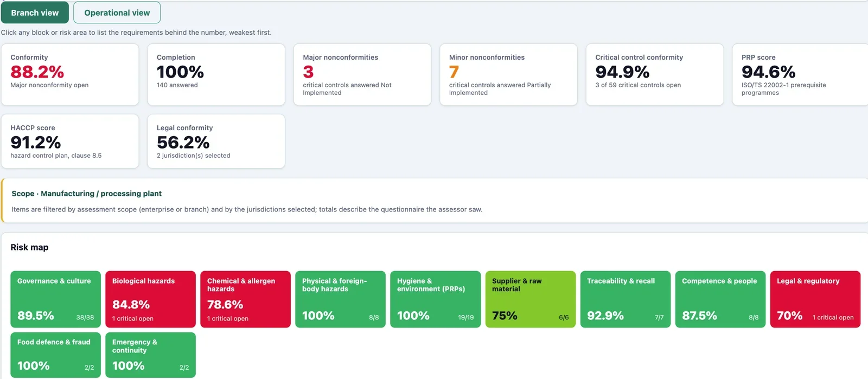Select the Supplier & raw material tile
Viewport: 868px width, 379px height.
531,299
